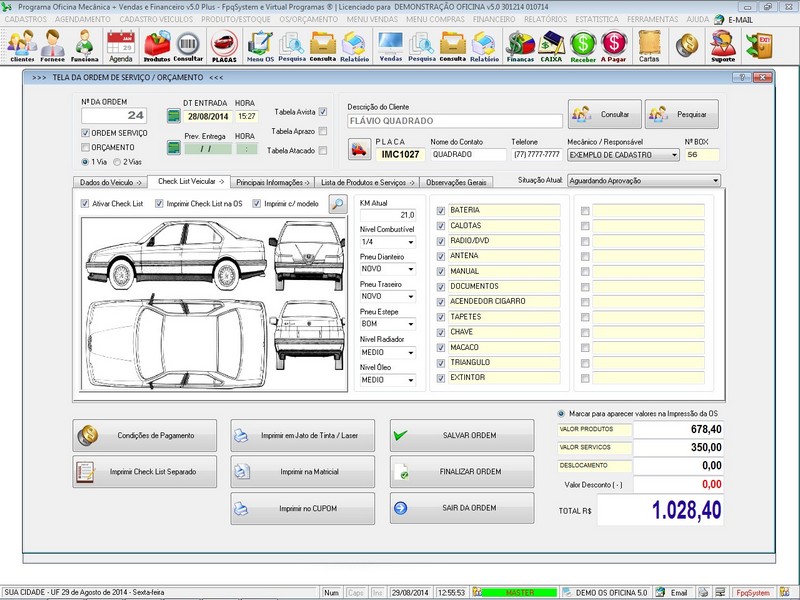Click the magnifier icon beside Imprimir c/ modelo
Image resolution: width=800 pixels, height=600 pixels.
338,204
